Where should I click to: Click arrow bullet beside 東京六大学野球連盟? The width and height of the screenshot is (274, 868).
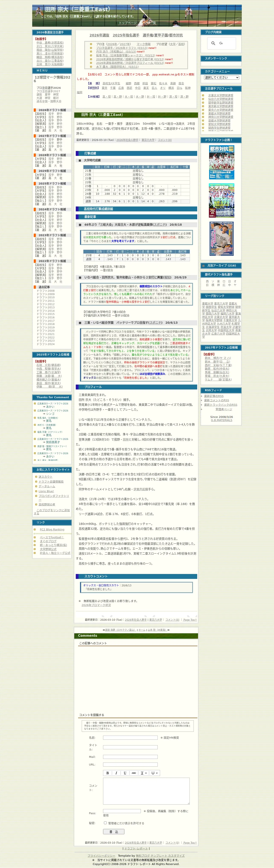[203, 110]
